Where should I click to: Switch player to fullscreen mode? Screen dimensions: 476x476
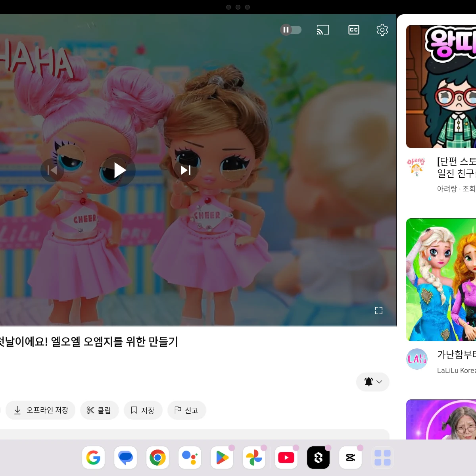379,311
